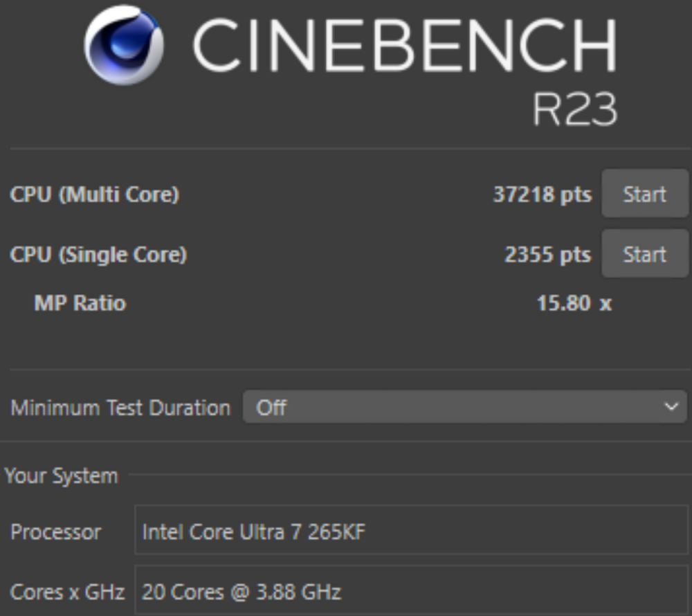Image resolution: width=692 pixels, height=616 pixels.
Task: Start the CPU Single Core benchmark
Action: pos(644,255)
